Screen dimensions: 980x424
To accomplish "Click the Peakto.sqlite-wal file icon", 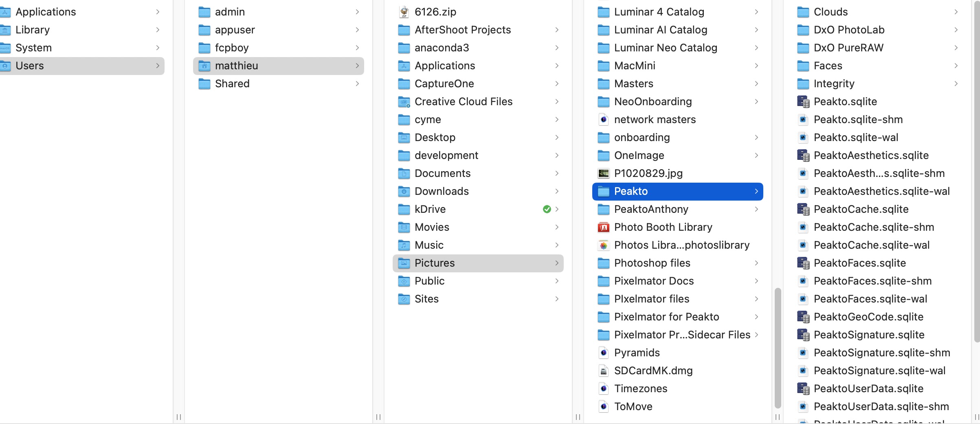I will click(x=803, y=137).
